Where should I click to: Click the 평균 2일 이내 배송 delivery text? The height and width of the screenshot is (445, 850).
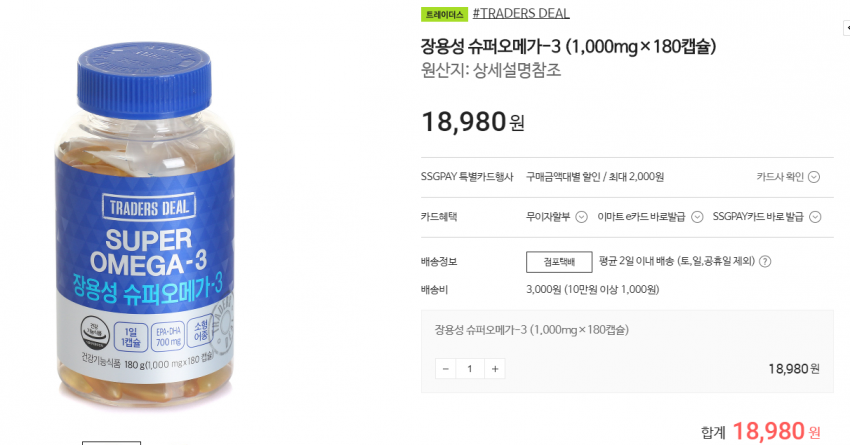(677, 261)
